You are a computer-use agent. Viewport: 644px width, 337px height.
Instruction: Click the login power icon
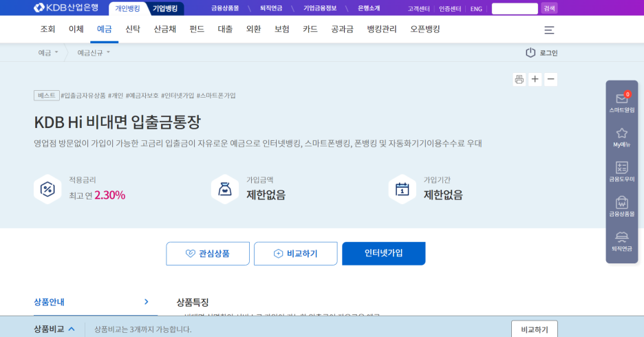coord(530,52)
